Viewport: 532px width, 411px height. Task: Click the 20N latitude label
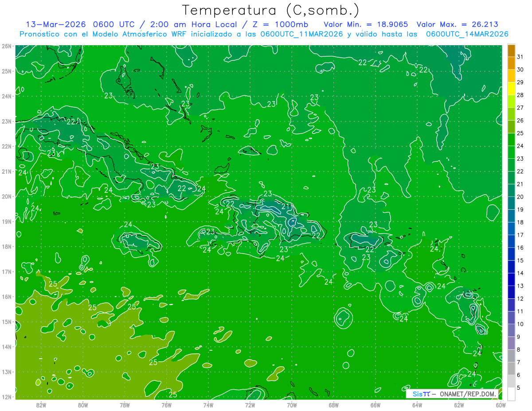pyautogui.click(x=6, y=196)
